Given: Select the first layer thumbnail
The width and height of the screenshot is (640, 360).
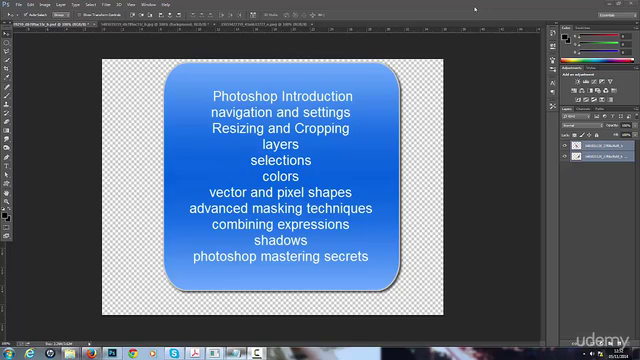Looking at the screenshot, I should (576, 146).
